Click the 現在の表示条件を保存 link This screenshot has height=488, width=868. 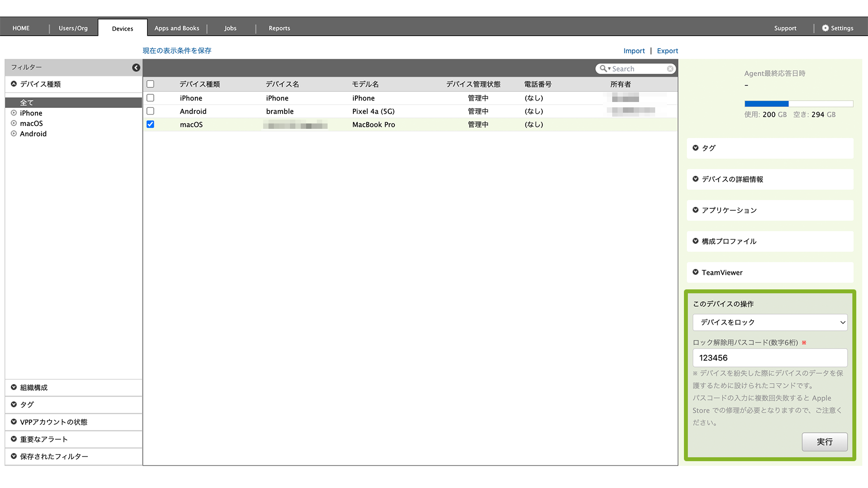[x=177, y=51]
